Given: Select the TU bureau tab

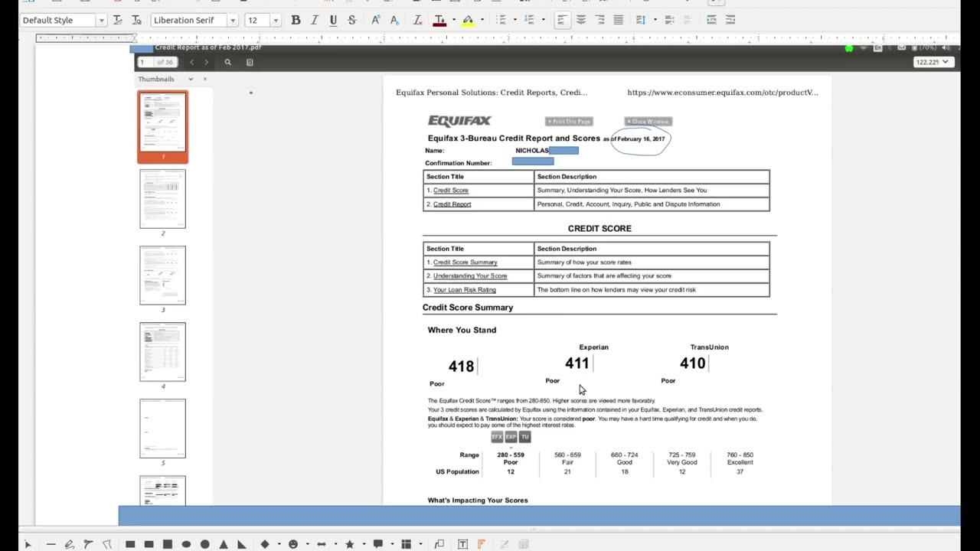Looking at the screenshot, I should click(x=524, y=437).
